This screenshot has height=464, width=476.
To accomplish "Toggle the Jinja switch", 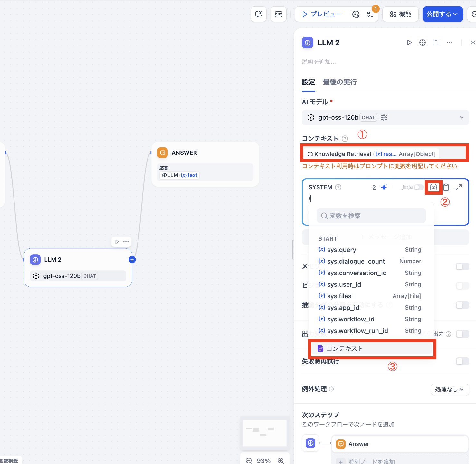I will (418, 187).
